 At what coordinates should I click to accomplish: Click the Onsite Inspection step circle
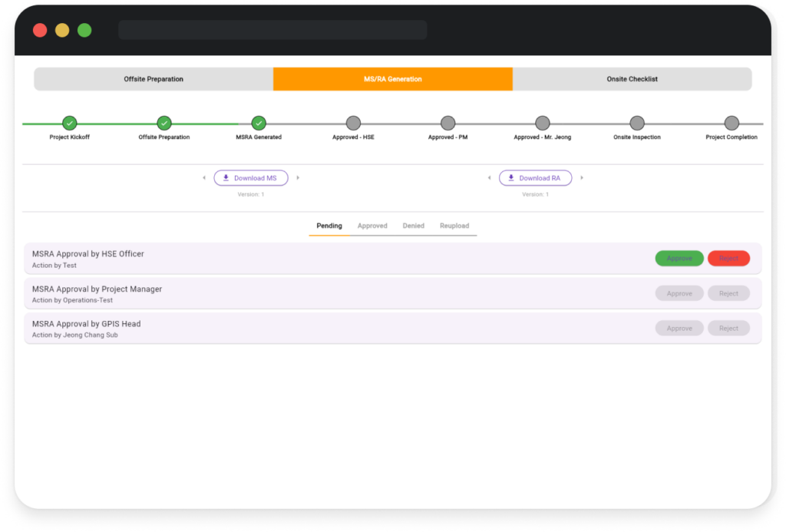click(637, 123)
